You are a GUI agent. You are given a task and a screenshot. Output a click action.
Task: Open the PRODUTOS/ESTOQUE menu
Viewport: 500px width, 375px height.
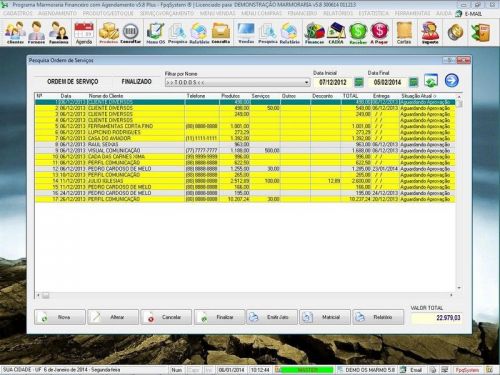pos(108,13)
